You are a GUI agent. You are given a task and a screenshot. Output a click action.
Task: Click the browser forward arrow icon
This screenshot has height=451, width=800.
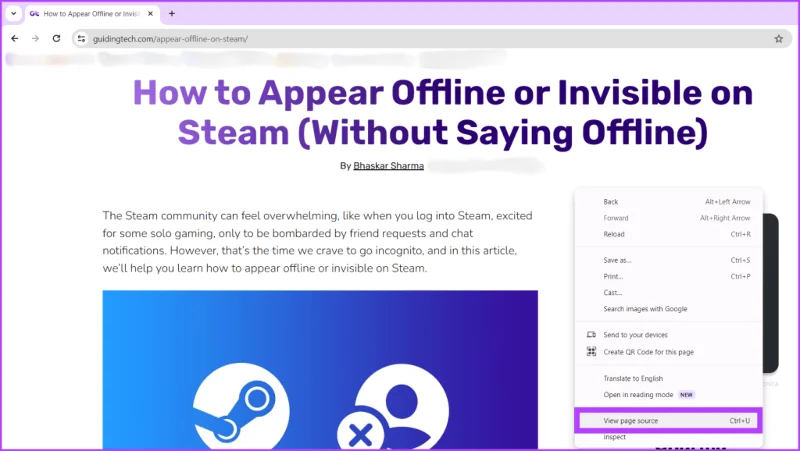coord(35,38)
